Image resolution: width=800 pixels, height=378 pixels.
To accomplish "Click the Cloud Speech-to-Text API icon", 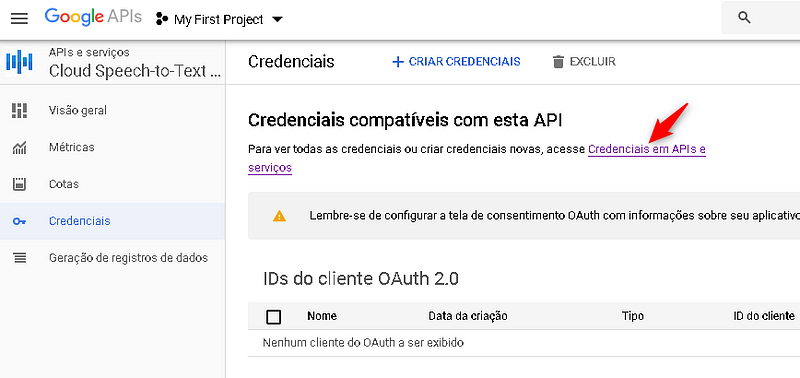I will click(19, 62).
